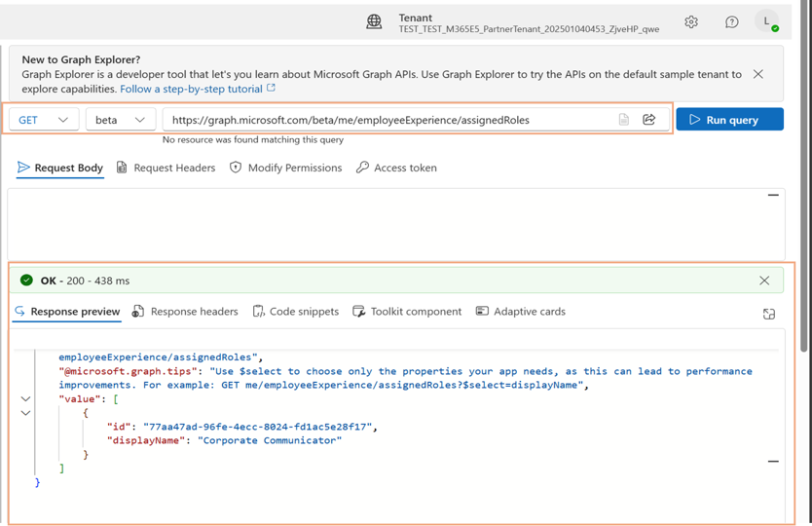Collapse the object brace chevron below value

[x=25, y=413]
